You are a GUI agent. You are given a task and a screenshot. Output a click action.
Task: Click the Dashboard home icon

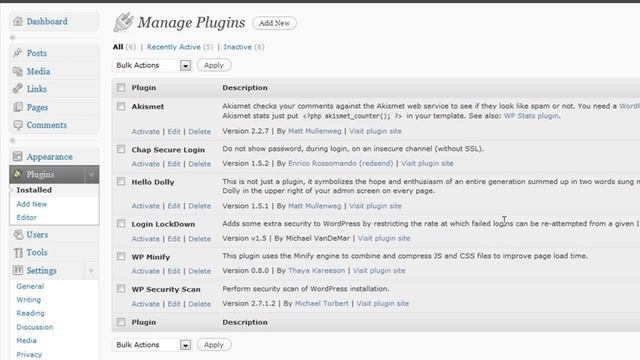pyautogui.click(x=18, y=21)
